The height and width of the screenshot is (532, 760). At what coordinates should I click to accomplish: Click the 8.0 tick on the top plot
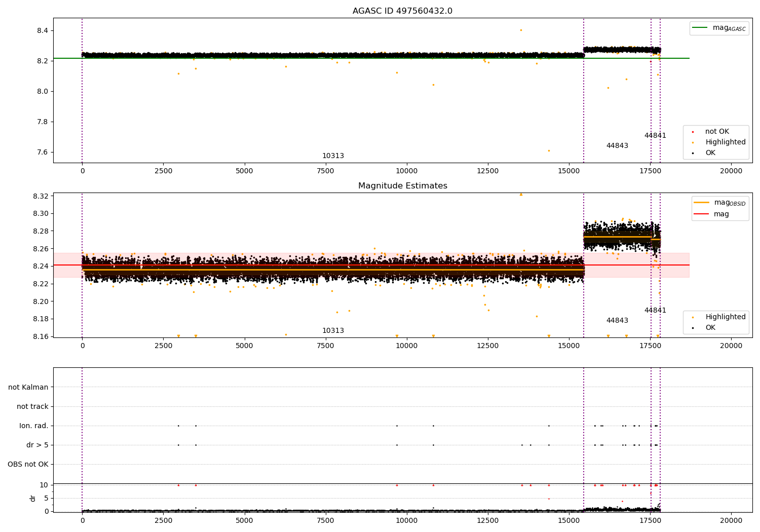(43, 92)
